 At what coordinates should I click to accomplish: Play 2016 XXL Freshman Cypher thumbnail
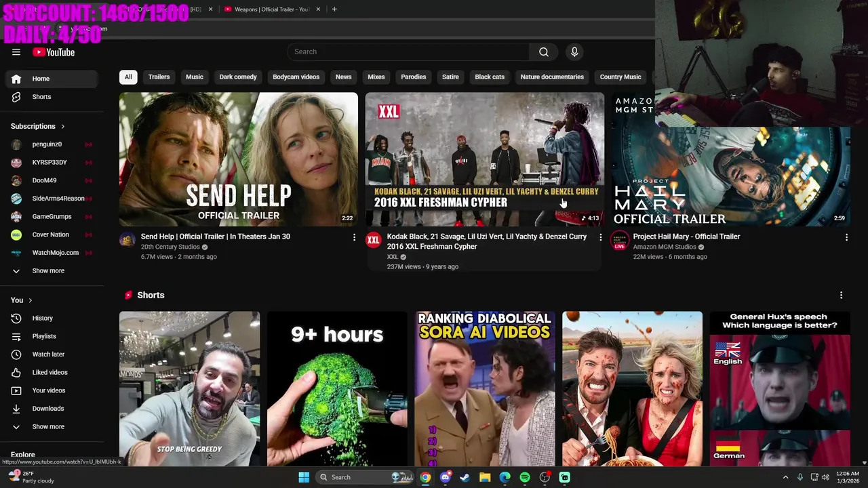tap(485, 159)
